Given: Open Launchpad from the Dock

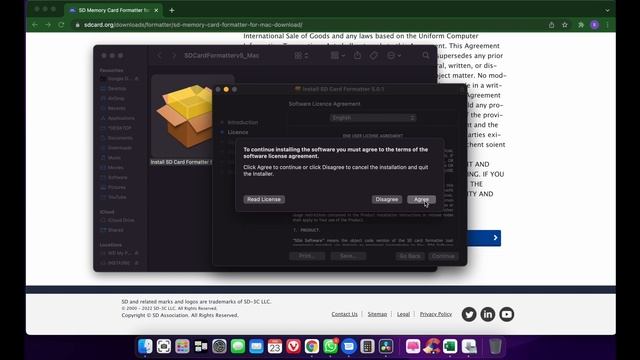Looking at the screenshot, I should [182, 347].
